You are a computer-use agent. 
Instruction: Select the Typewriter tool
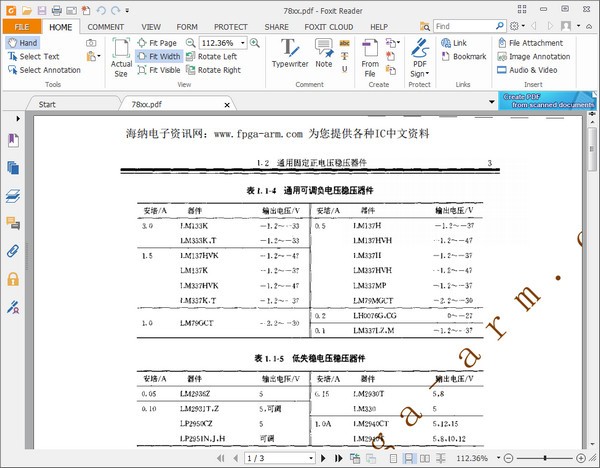(290, 53)
